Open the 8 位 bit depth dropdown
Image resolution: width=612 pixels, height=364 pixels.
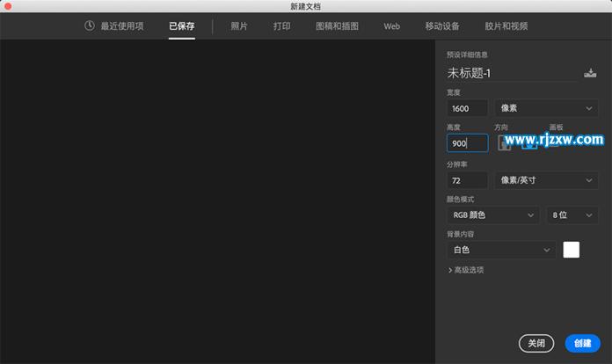coord(572,215)
